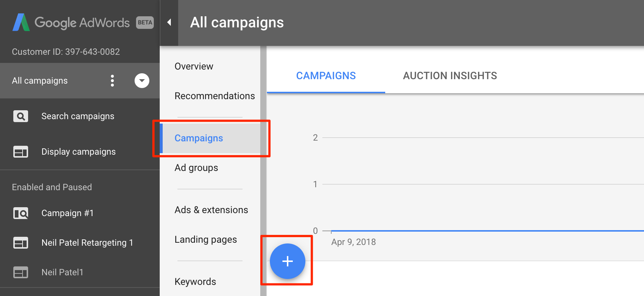The width and height of the screenshot is (644, 296).
Task: Click the Neil Patel1 display icon
Action: point(21,272)
